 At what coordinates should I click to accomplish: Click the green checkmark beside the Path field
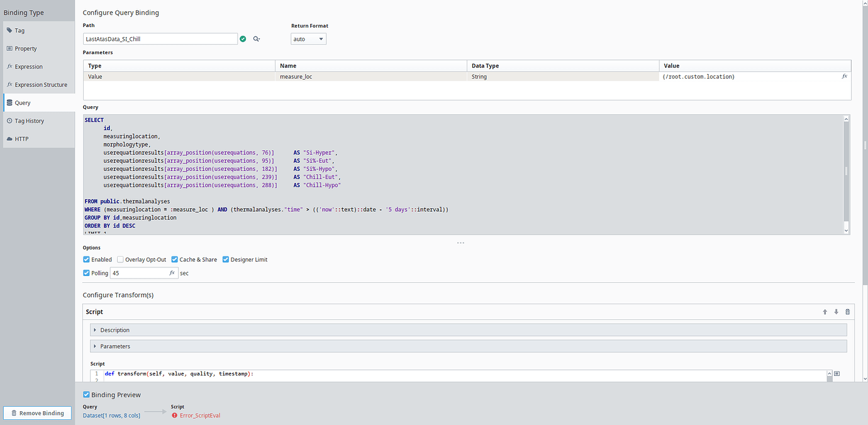(x=243, y=38)
